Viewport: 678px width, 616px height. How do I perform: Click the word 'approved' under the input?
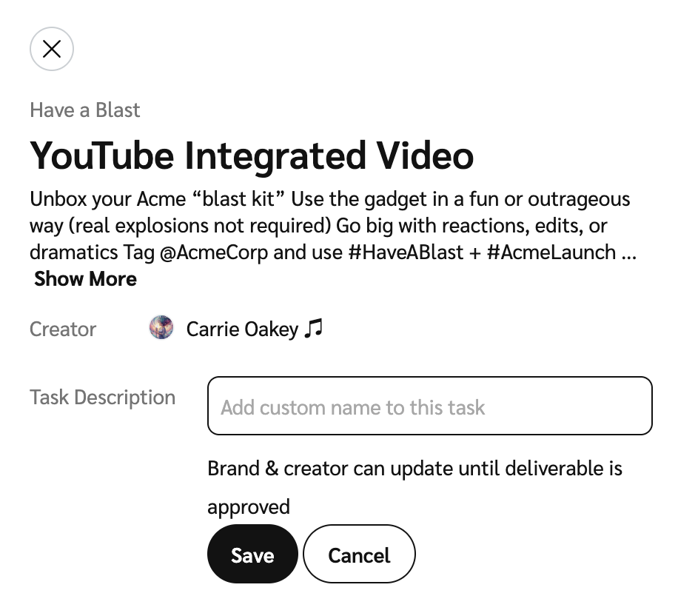tap(248, 507)
